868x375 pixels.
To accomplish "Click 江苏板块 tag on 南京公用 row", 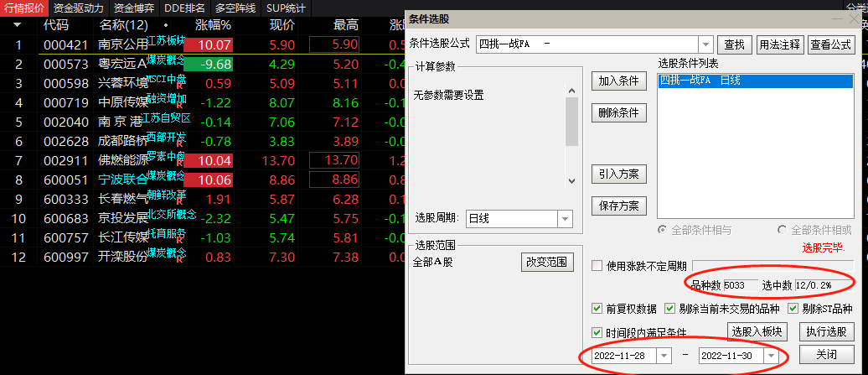I will click(x=166, y=40).
